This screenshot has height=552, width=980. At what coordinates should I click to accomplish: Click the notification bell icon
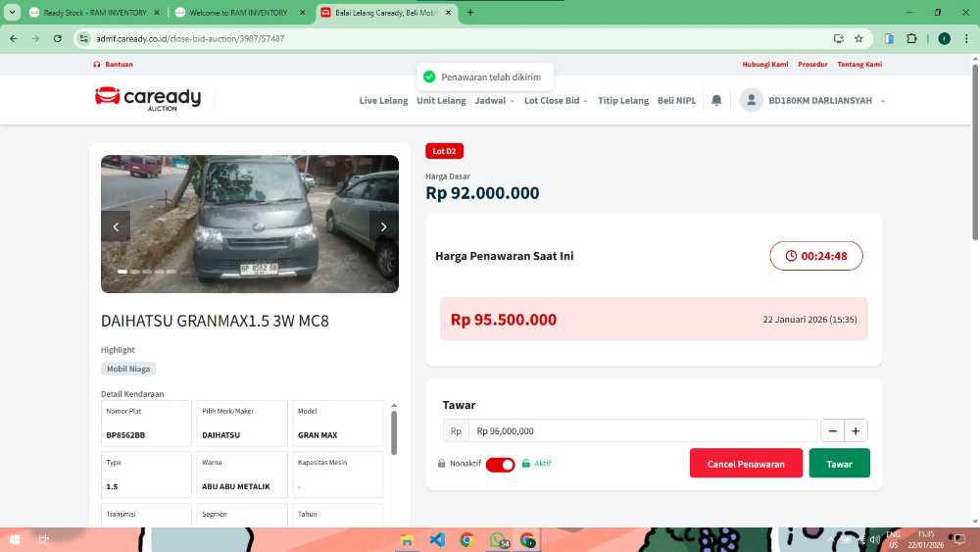pos(716,100)
